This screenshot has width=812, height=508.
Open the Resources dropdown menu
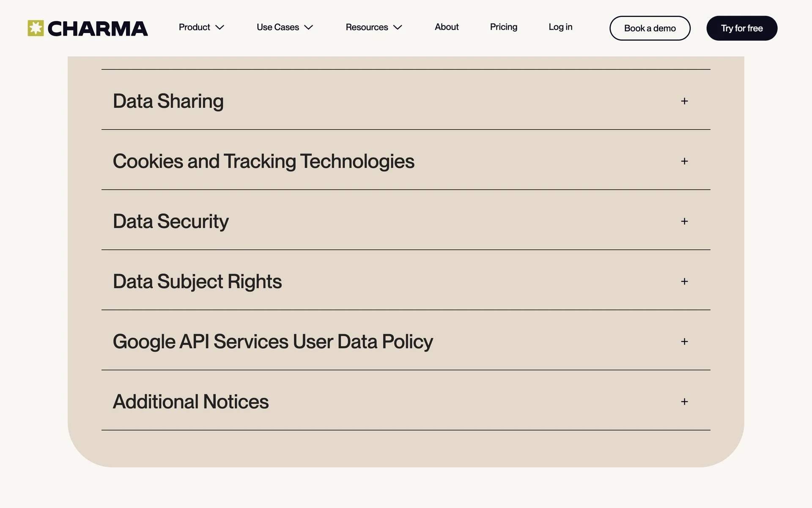click(x=367, y=27)
